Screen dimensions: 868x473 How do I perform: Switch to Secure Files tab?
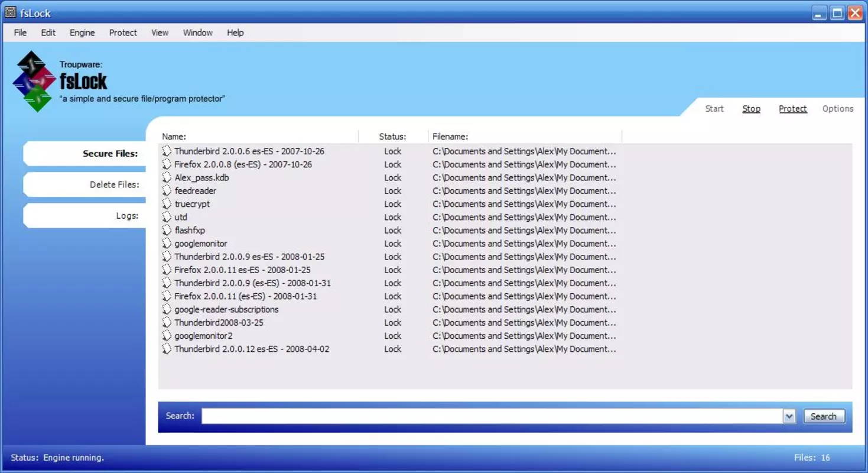[x=84, y=154]
